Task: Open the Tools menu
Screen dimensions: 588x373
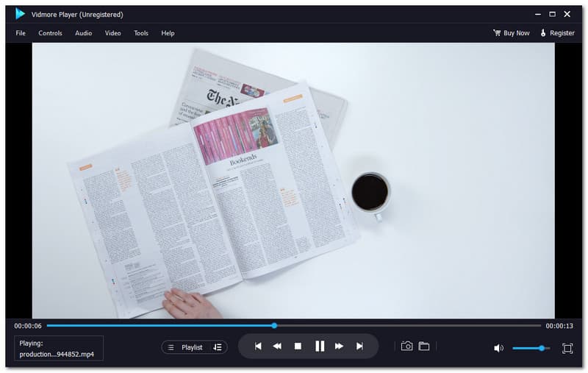Action: 141,33
